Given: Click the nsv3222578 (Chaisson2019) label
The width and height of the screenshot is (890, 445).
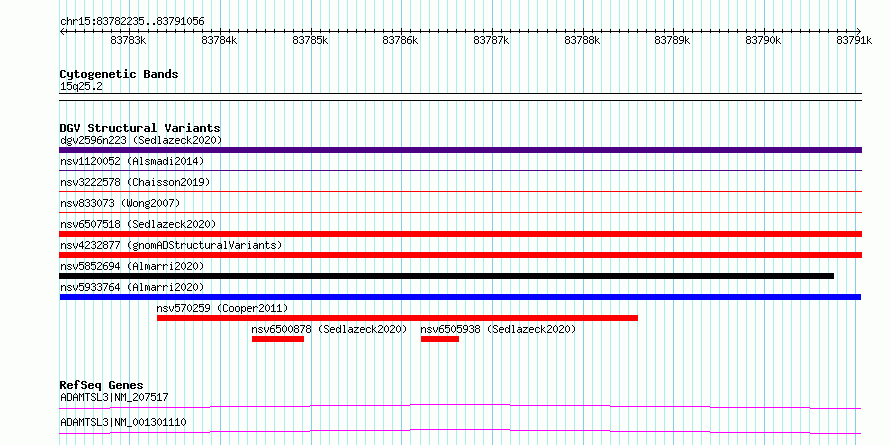Looking at the screenshot, I should 135,182.
